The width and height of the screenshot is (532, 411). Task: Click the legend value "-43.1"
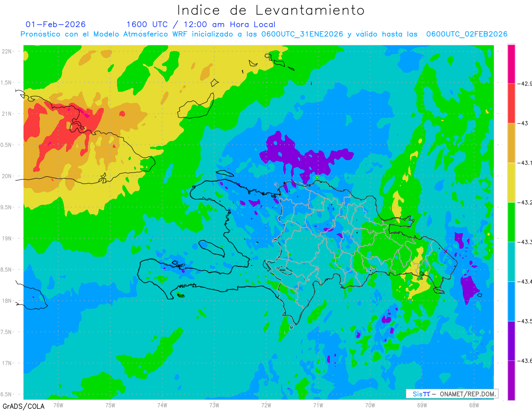click(x=524, y=163)
